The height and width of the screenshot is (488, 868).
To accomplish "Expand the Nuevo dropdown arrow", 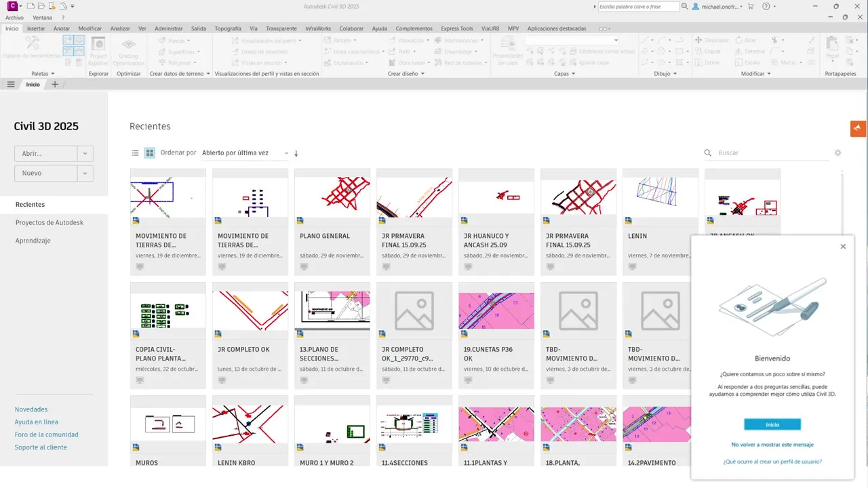I will [85, 174].
